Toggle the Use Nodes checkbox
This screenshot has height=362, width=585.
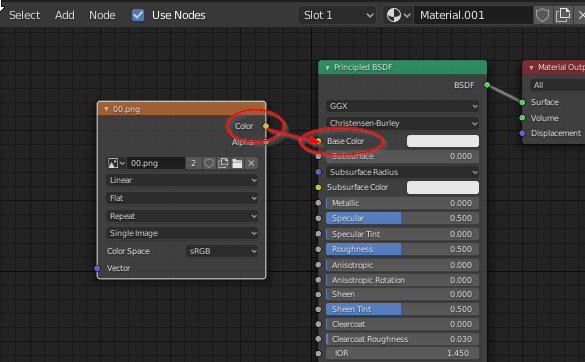(x=138, y=15)
